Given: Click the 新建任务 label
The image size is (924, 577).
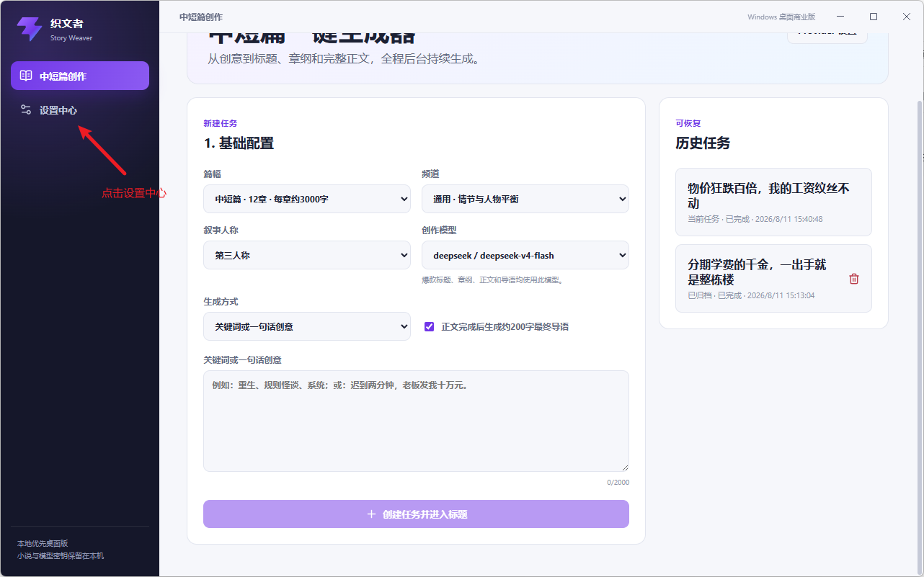Looking at the screenshot, I should [x=221, y=123].
